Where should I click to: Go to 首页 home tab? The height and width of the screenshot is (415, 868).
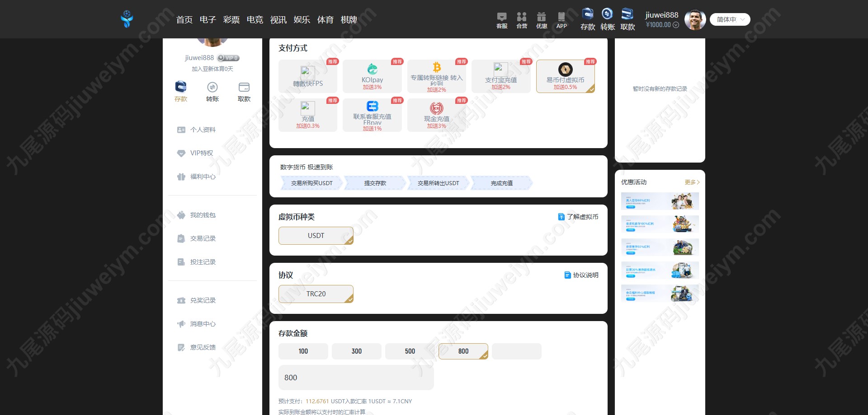pyautogui.click(x=184, y=19)
